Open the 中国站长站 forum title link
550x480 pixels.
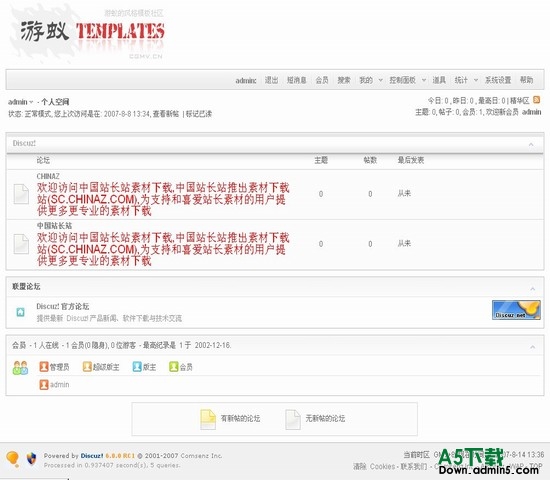coord(54,226)
